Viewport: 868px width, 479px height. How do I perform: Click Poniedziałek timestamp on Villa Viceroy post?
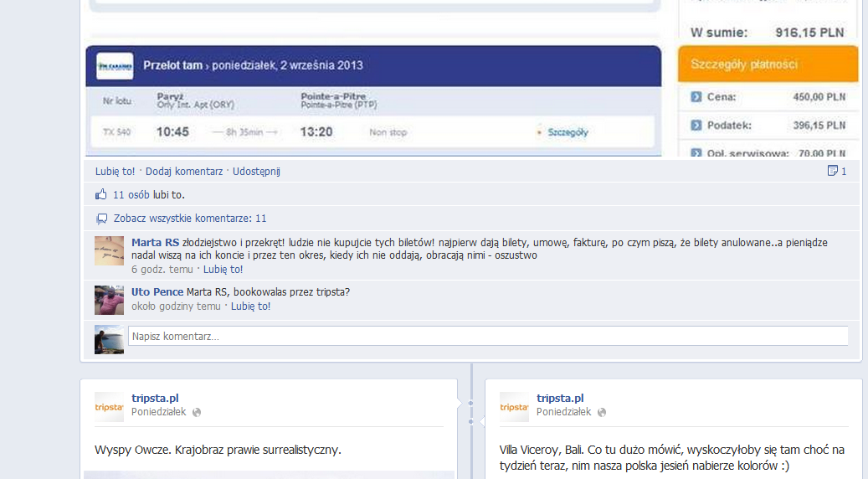564,412
